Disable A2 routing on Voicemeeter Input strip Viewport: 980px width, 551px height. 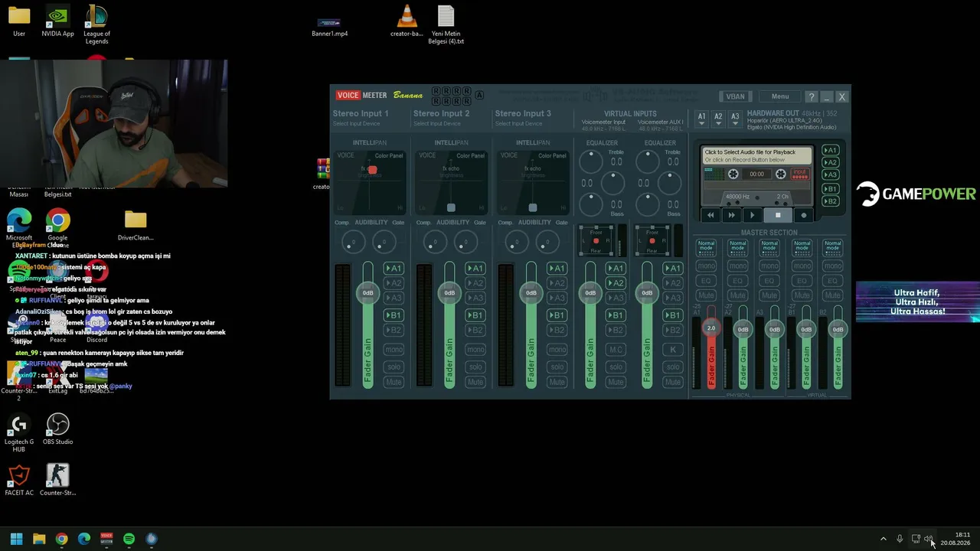(x=616, y=283)
